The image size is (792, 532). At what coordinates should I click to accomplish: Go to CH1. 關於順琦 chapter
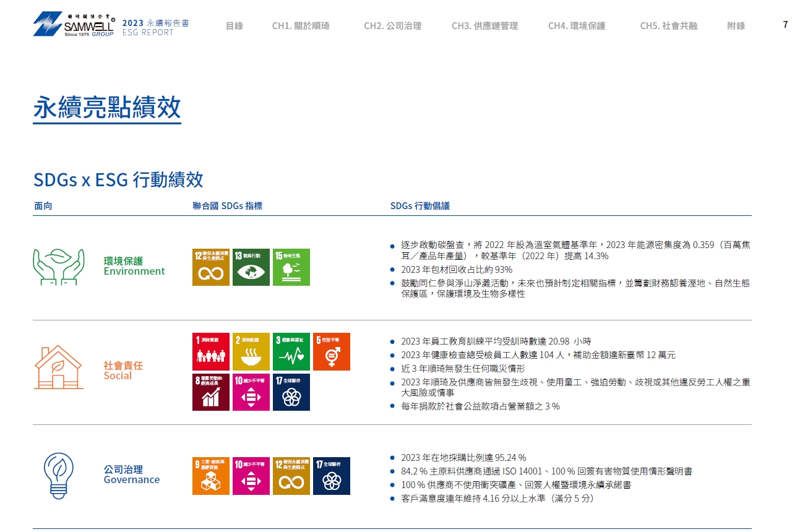point(301,25)
